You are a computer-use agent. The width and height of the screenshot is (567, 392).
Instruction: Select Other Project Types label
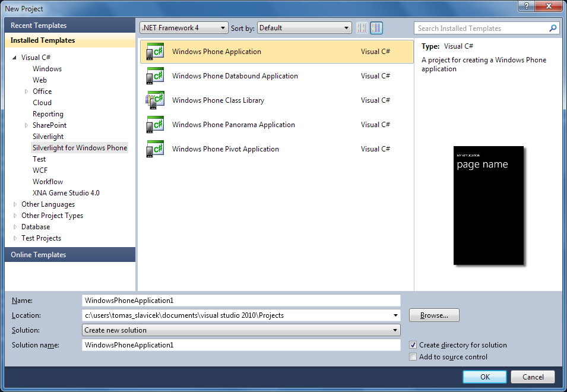[52, 216]
